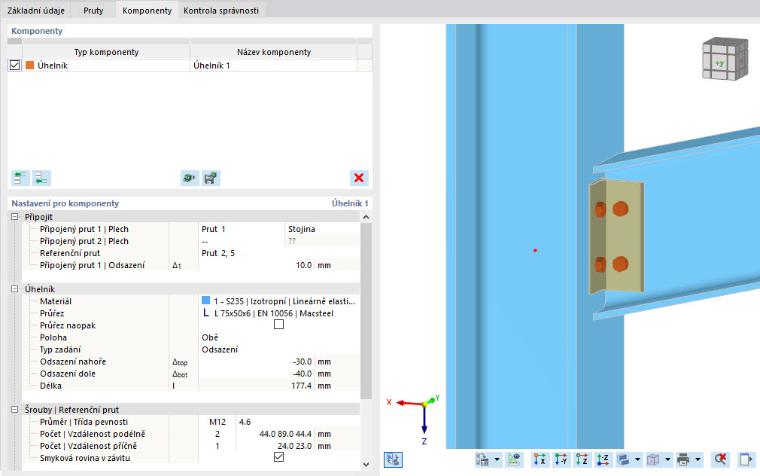
Task: Click the load component from library icon
Action: [190, 178]
